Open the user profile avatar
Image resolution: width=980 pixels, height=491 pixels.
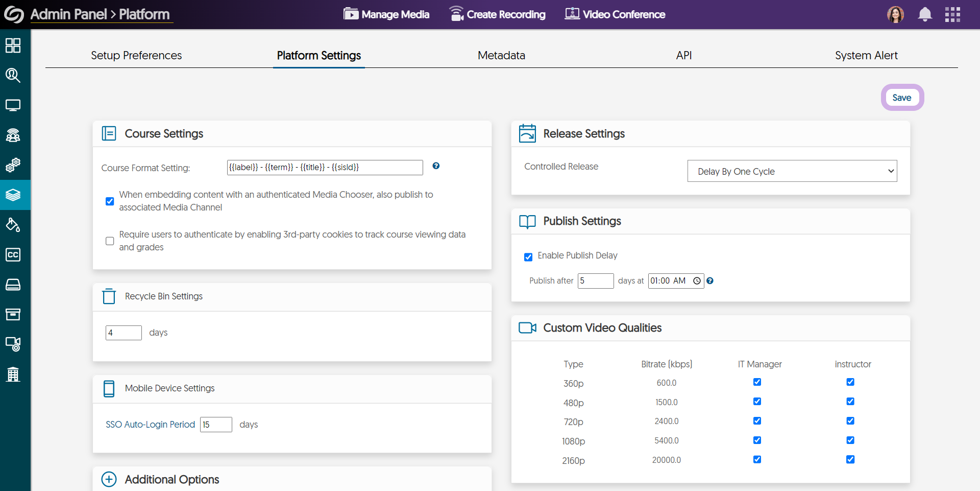coord(896,14)
